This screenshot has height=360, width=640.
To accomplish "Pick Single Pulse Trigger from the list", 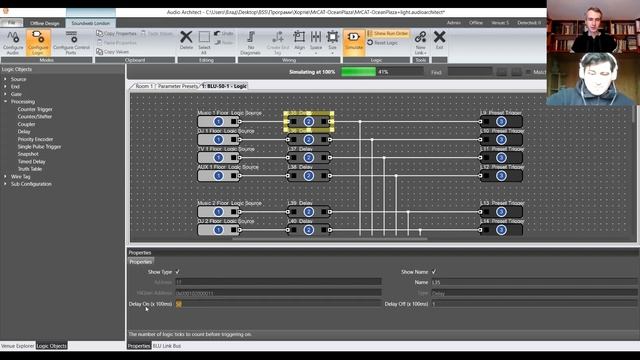I will tap(39, 147).
